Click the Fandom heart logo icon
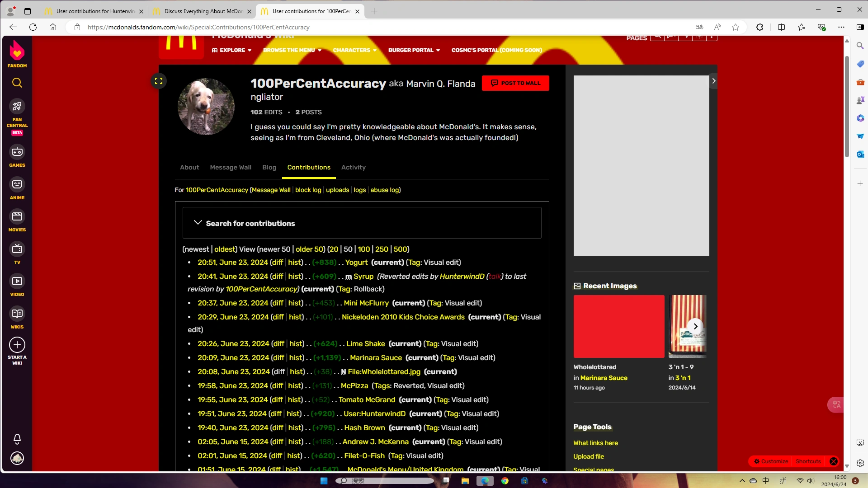Image resolution: width=868 pixels, height=488 pixels. coord(17,52)
